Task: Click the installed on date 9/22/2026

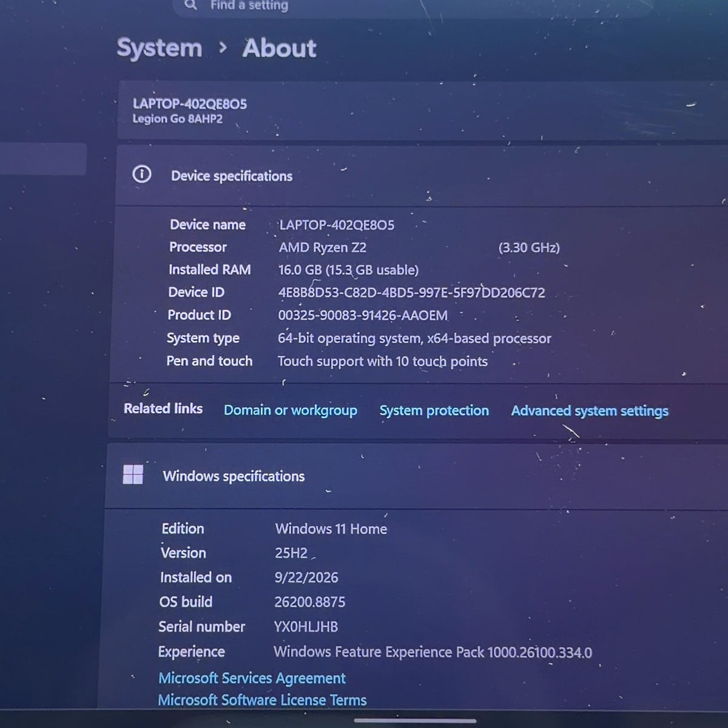Action: 306,578
